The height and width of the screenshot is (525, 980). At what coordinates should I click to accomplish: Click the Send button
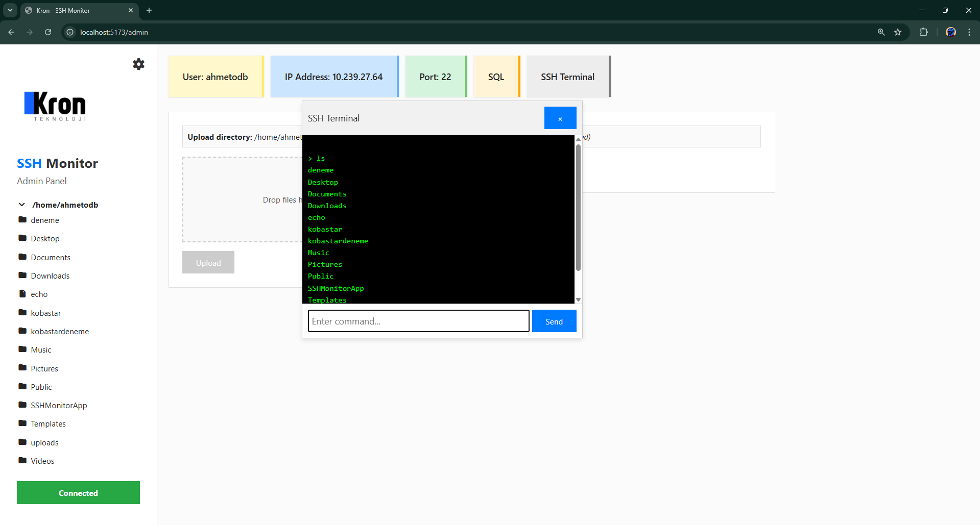tap(554, 321)
